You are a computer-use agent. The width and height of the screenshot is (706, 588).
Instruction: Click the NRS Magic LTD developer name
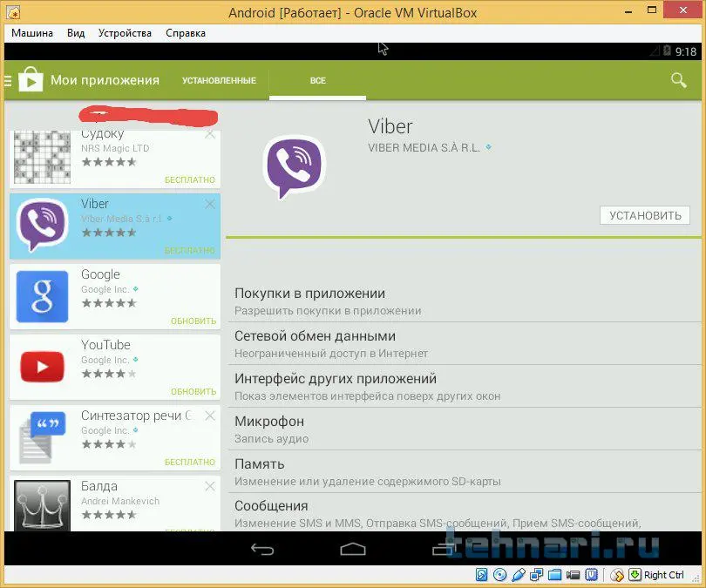115,148
